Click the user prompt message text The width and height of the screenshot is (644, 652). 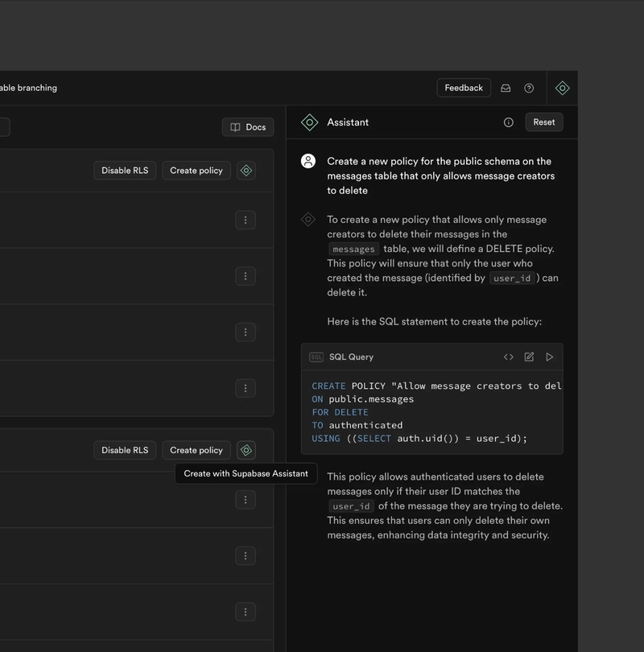click(441, 176)
